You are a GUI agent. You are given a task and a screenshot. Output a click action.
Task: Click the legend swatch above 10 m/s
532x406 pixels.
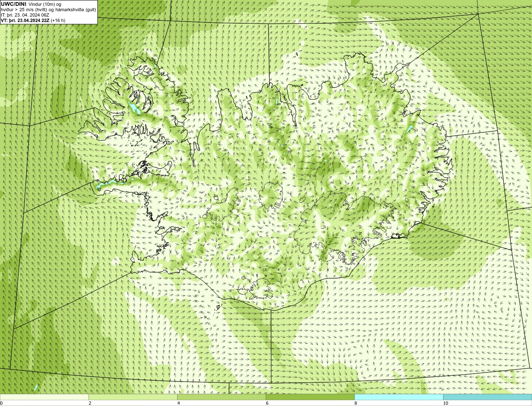coord(488,397)
